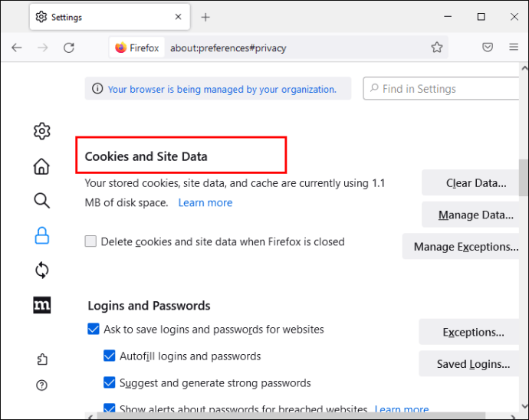Image resolution: width=529 pixels, height=420 pixels.
Task: Toggle Autofill logins and passwords checkbox
Action: pyautogui.click(x=110, y=356)
